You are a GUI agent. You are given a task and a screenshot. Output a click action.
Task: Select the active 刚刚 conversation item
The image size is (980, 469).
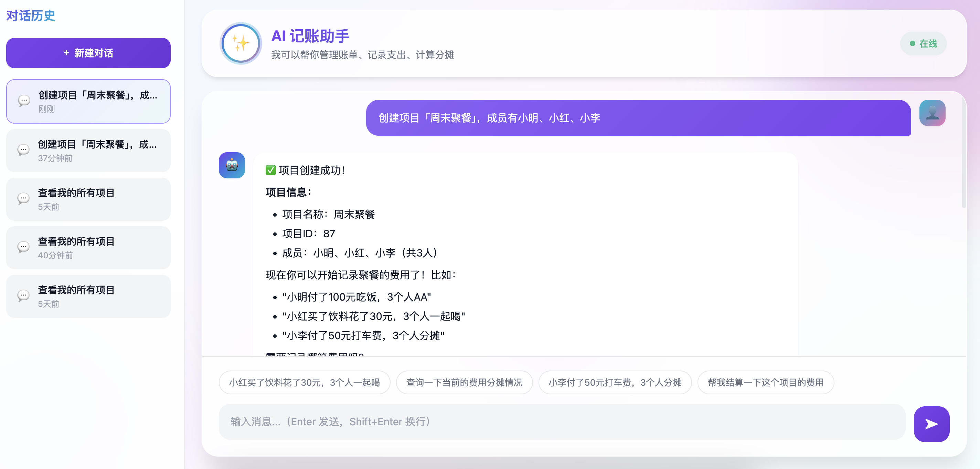tap(88, 101)
